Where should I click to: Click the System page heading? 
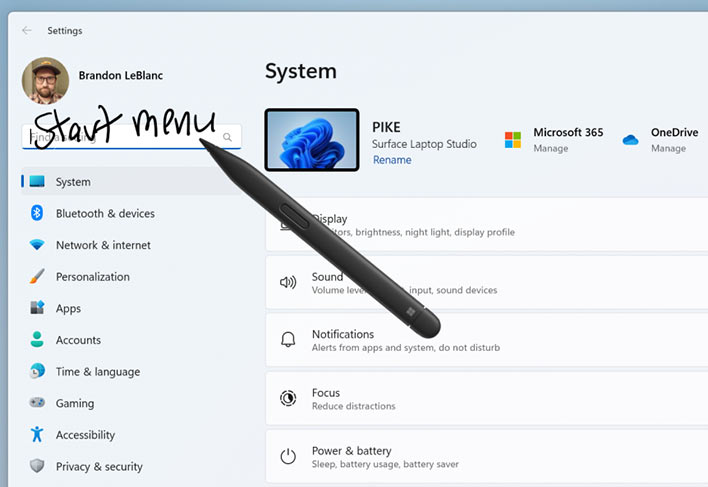point(301,72)
